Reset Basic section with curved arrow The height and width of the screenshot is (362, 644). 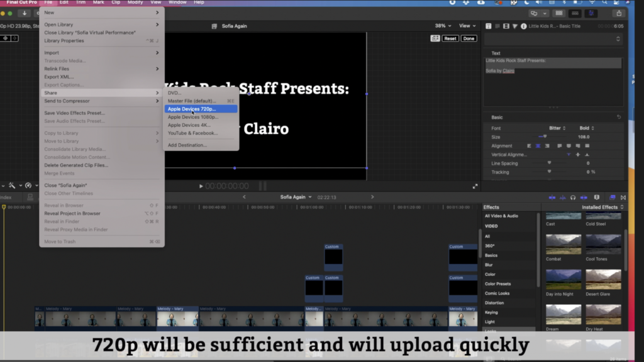619,117
